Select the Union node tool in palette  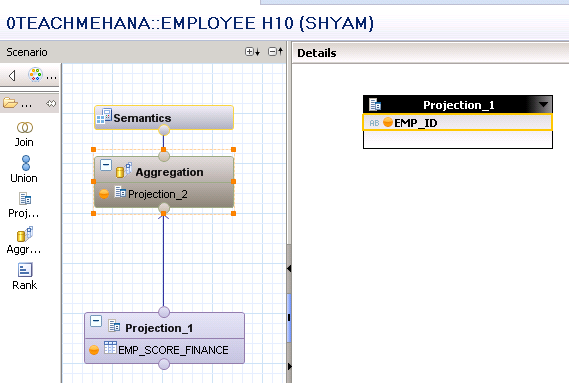pos(24,169)
